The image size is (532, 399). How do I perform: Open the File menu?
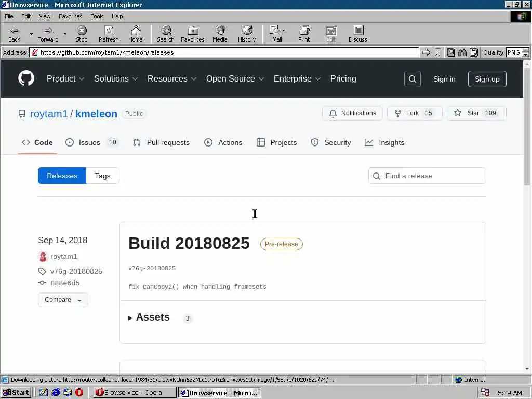click(9, 16)
